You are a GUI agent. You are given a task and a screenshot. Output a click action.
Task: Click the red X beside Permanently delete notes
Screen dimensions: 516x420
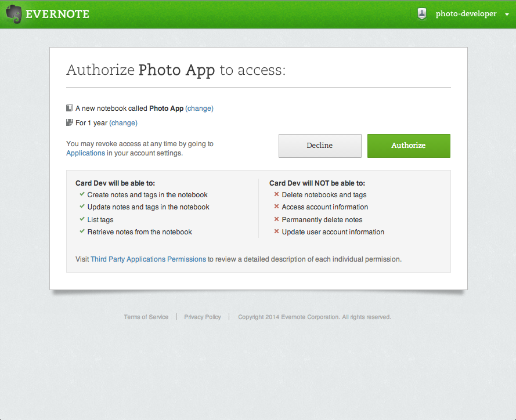coord(276,219)
